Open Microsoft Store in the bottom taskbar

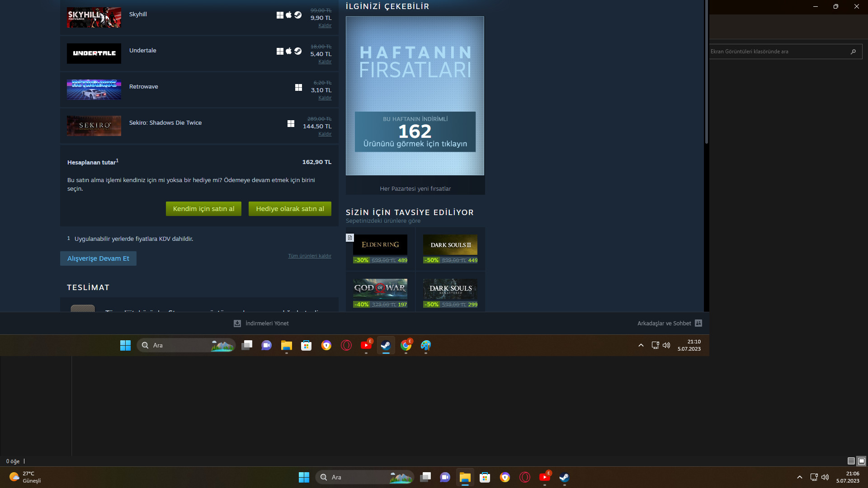(x=485, y=477)
